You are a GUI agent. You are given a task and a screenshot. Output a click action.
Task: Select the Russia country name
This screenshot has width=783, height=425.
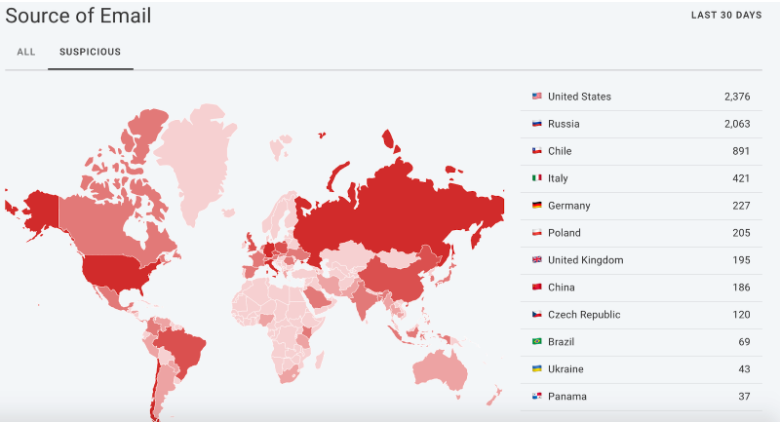pos(564,124)
